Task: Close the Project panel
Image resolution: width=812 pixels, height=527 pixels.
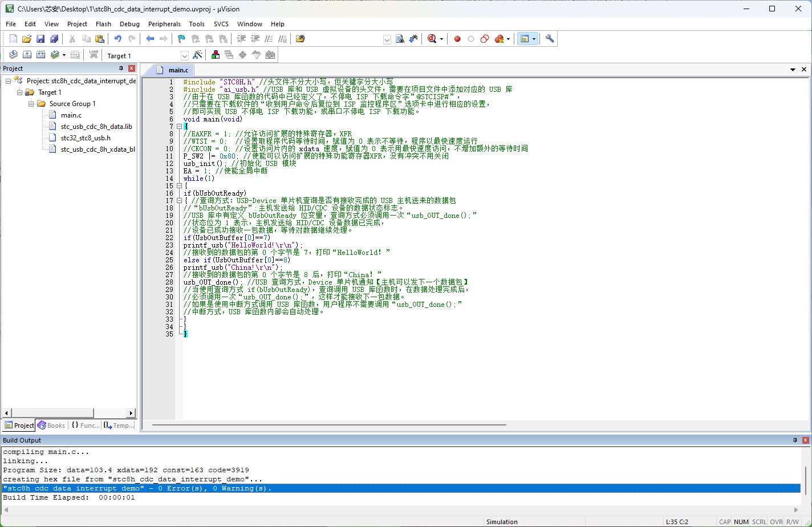Action: (x=131, y=68)
